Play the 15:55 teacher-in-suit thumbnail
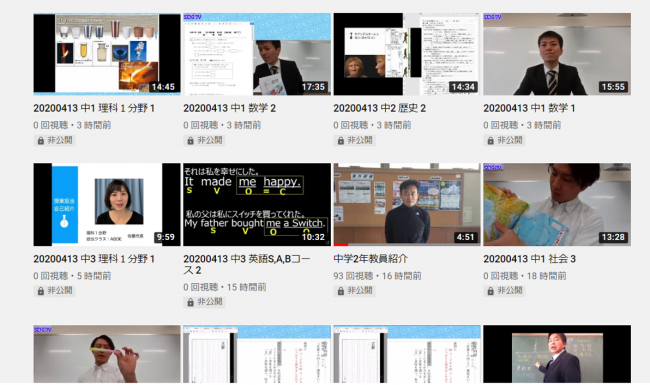 point(557,54)
